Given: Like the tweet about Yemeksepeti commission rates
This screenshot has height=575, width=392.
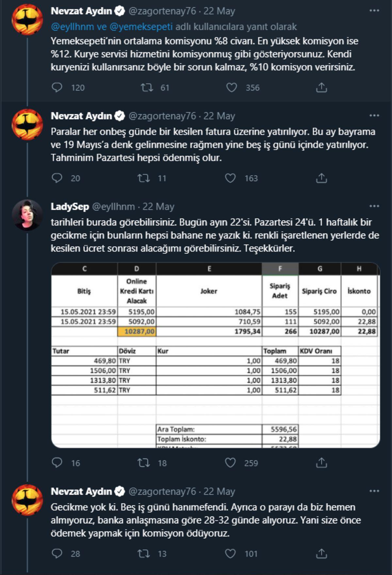Looking at the screenshot, I should [x=232, y=87].
